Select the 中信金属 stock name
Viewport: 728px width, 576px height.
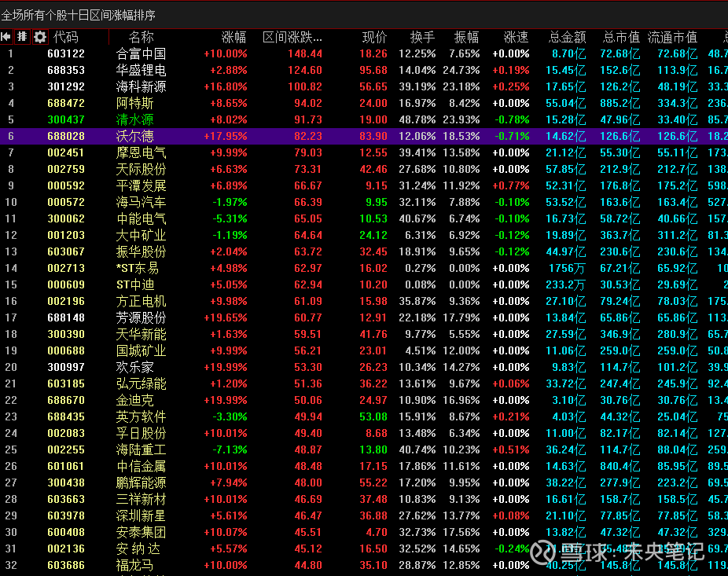(x=142, y=466)
